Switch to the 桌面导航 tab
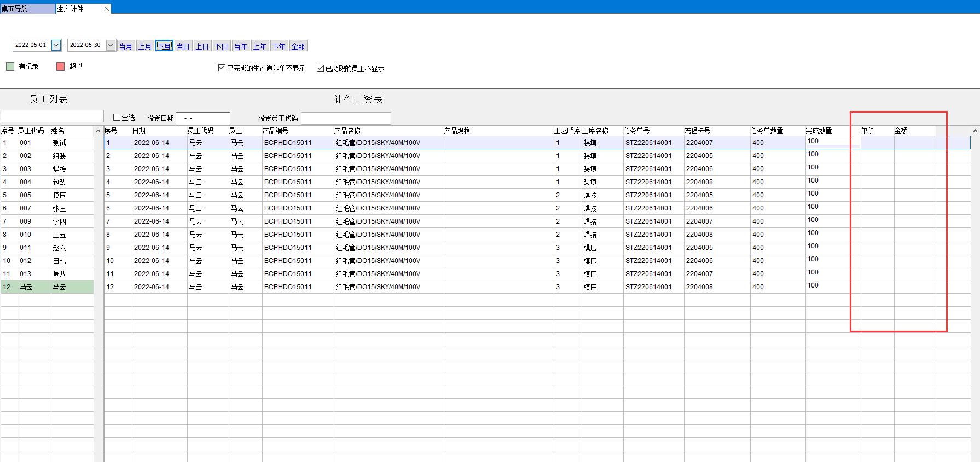 click(27, 9)
